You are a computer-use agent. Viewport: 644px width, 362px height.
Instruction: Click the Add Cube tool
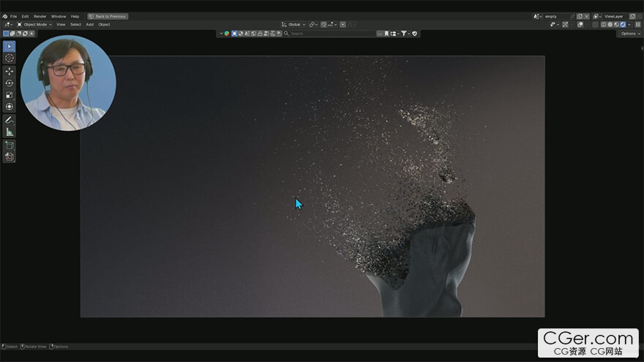pyautogui.click(x=10, y=145)
